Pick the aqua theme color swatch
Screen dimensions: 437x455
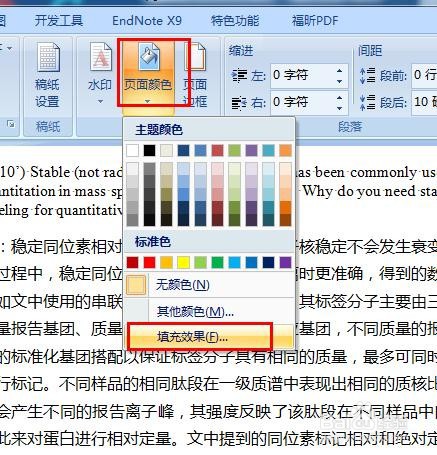[269, 150]
